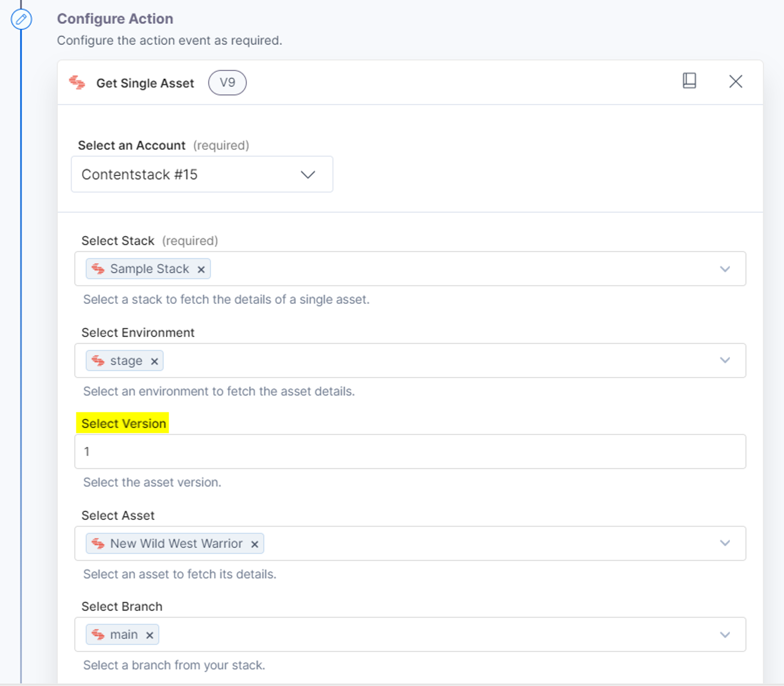This screenshot has width=784, height=686.
Task: Expand the Select Branch dropdown chevron
Action: [x=725, y=635]
